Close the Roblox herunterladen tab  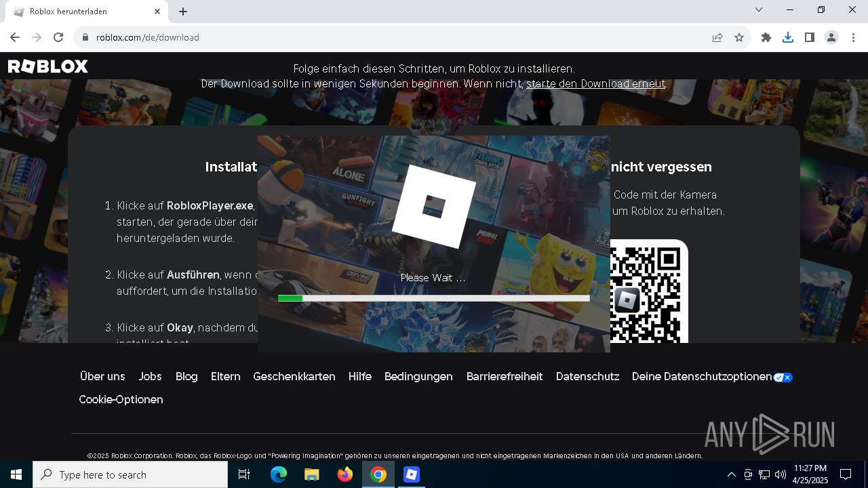point(157,12)
